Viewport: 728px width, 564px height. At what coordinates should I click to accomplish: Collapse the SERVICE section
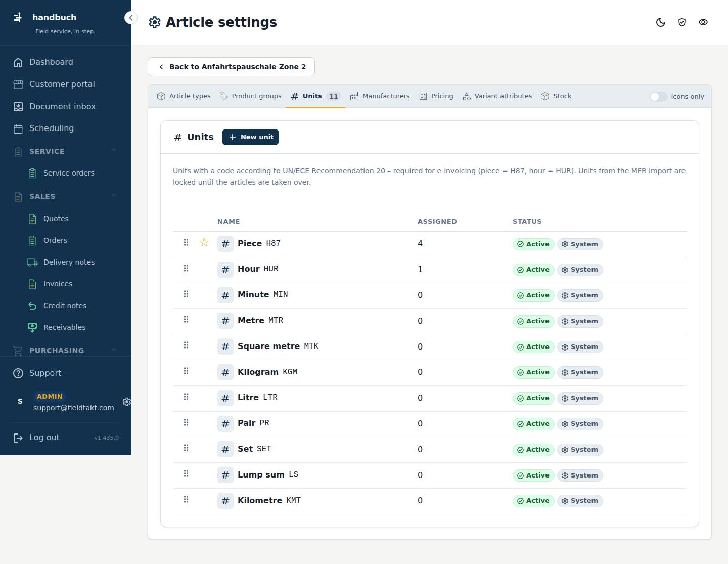(x=66, y=151)
